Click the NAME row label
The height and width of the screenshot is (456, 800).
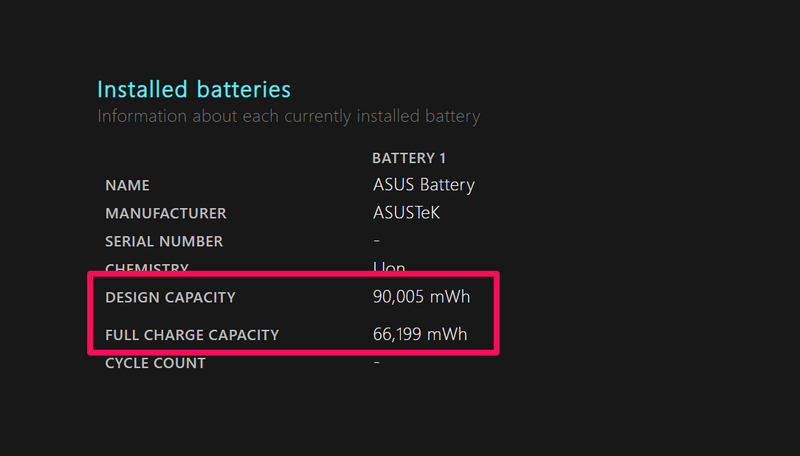[127, 185]
